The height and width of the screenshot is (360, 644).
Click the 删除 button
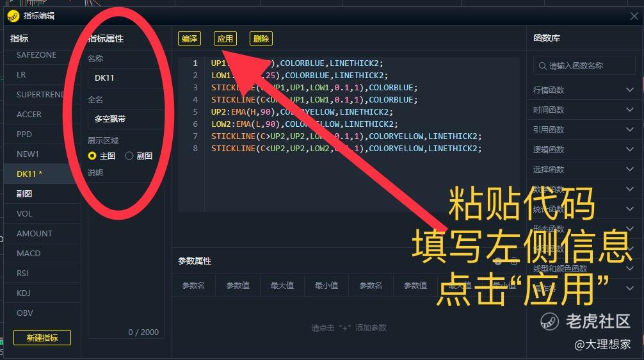point(261,38)
